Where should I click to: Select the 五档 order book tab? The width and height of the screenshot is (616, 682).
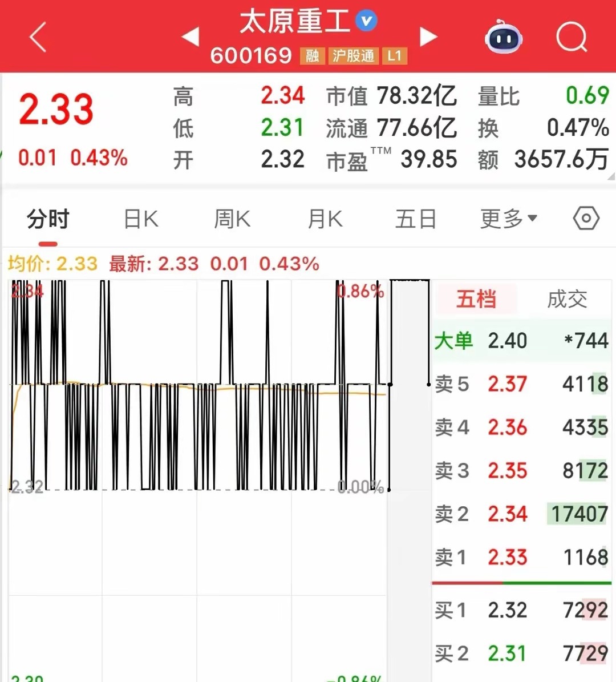pyautogui.click(x=476, y=299)
